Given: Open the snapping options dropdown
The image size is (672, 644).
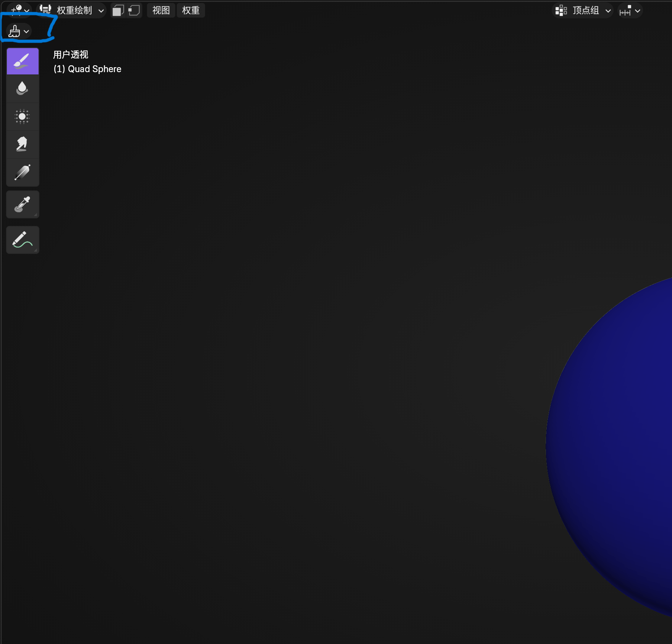Looking at the screenshot, I should coord(630,11).
